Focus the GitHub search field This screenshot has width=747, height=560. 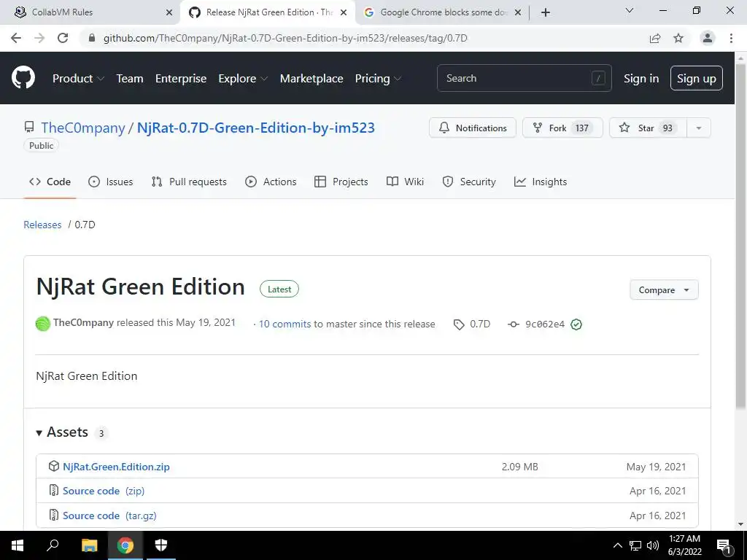(524, 78)
